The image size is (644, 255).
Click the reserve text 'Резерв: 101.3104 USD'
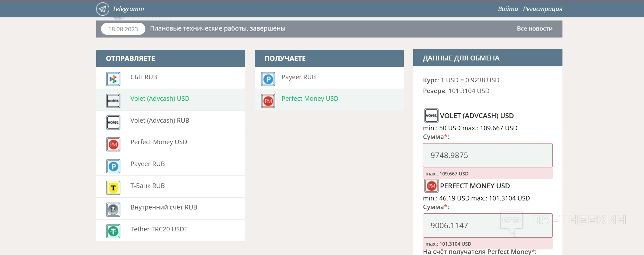(x=456, y=91)
